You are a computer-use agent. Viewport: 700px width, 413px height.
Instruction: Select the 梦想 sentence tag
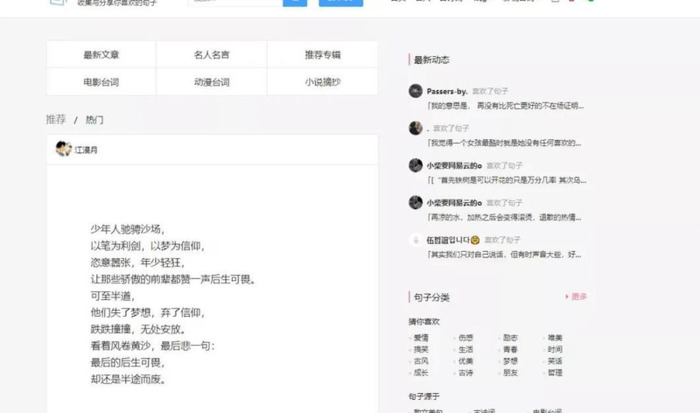(510, 361)
